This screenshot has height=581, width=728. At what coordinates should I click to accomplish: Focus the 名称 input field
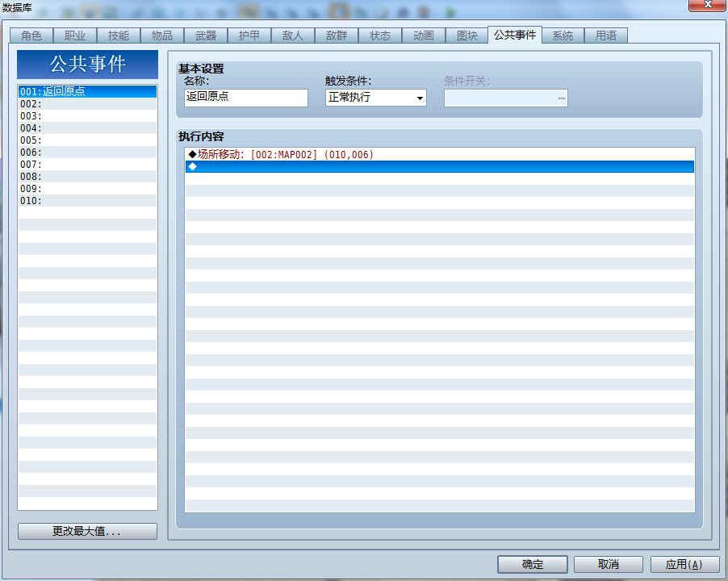(x=246, y=98)
